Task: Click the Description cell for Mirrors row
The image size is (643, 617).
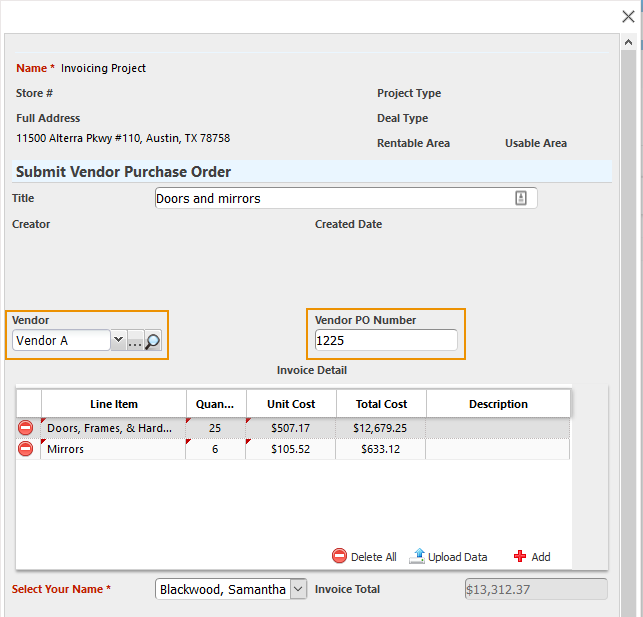Action: coord(497,449)
